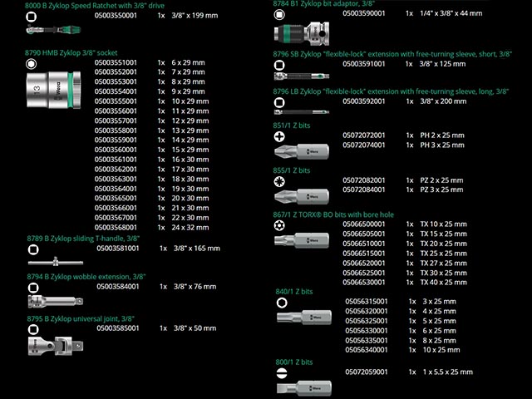Click the square drive icon under universal joint
Viewport: 532px width, 399px height.
[33, 329]
